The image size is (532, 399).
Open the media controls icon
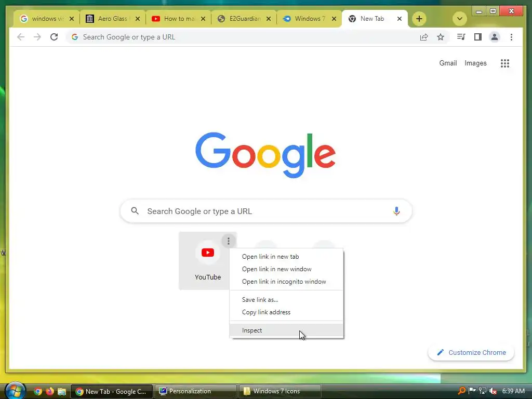pos(461,37)
